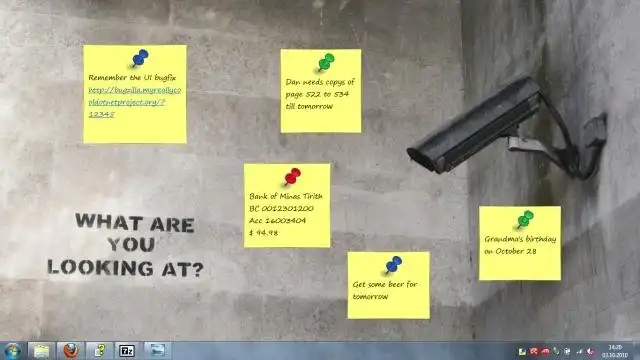Image resolution: width=640 pixels, height=360 pixels.
Task: Launch Firefox from the taskbar
Action: [71, 351]
